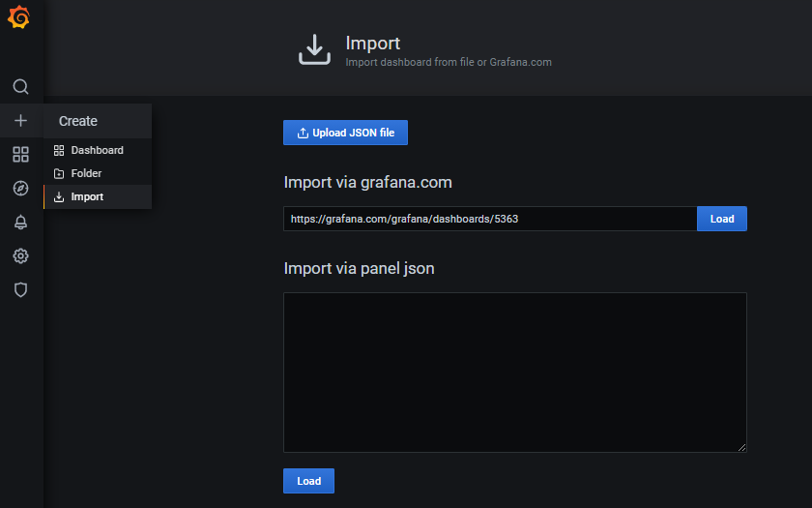Click the 'Import via grafana.com' heading
The height and width of the screenshot is (508, 812).
point(367,183)
